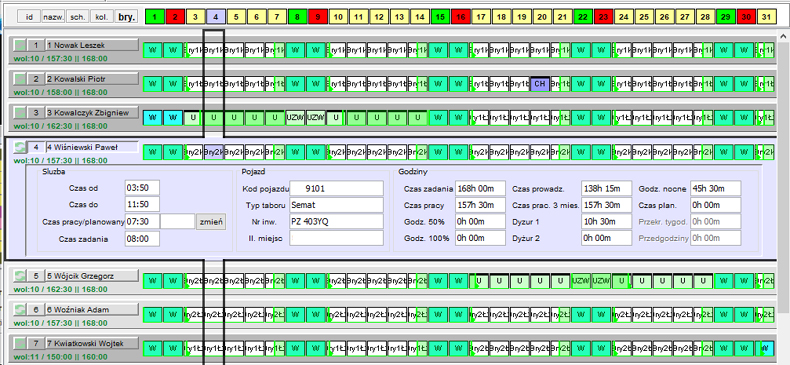This screenshot has width=790, height=365.
Task: Click the Godz. nocne field
Action: (715, 189)
